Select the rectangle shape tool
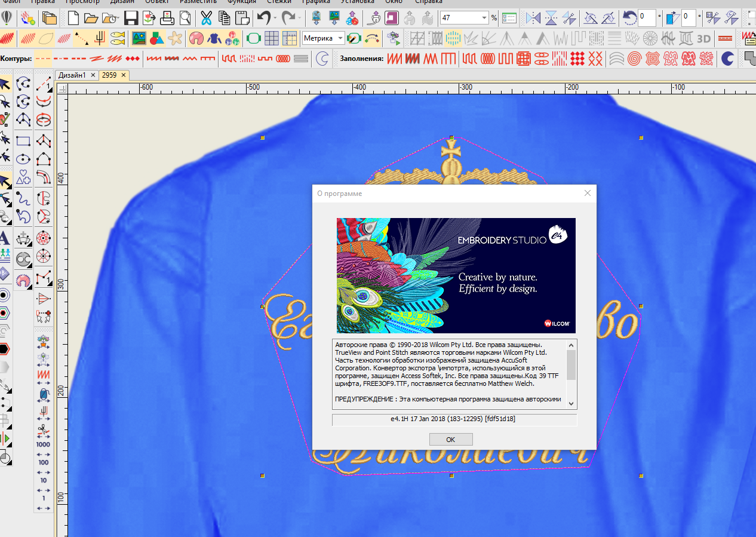The width and height of the screenshot is (756, 537). [x=23, y=141]
